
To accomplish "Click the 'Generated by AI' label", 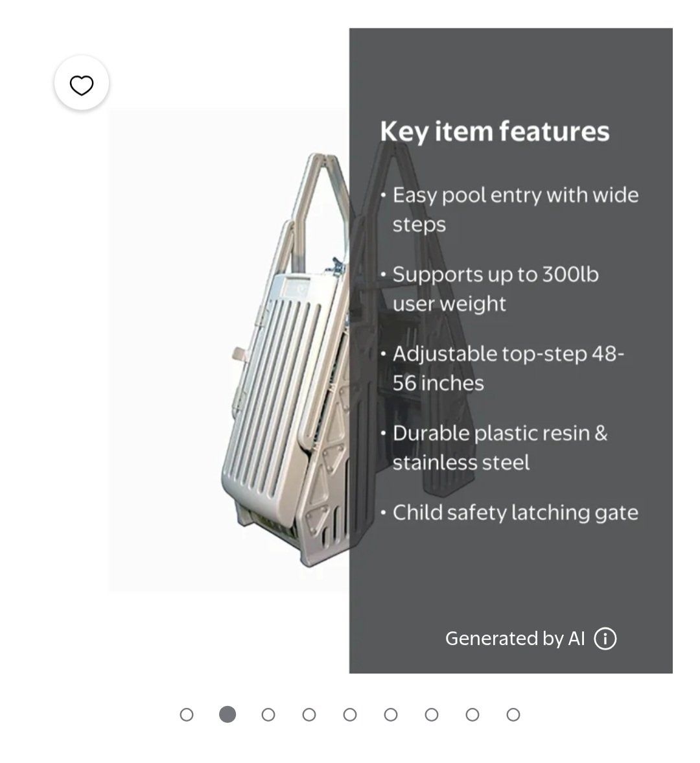I will [515, 639].
